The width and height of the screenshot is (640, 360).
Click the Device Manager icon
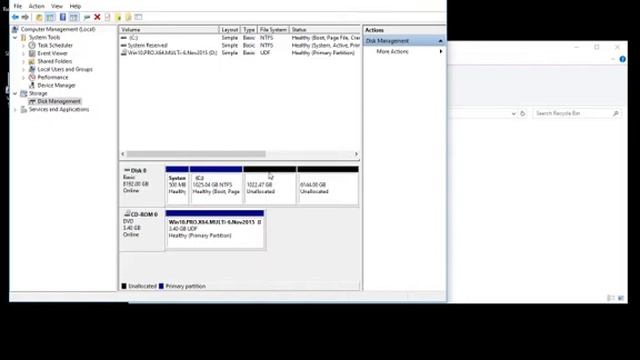(32, 85)
